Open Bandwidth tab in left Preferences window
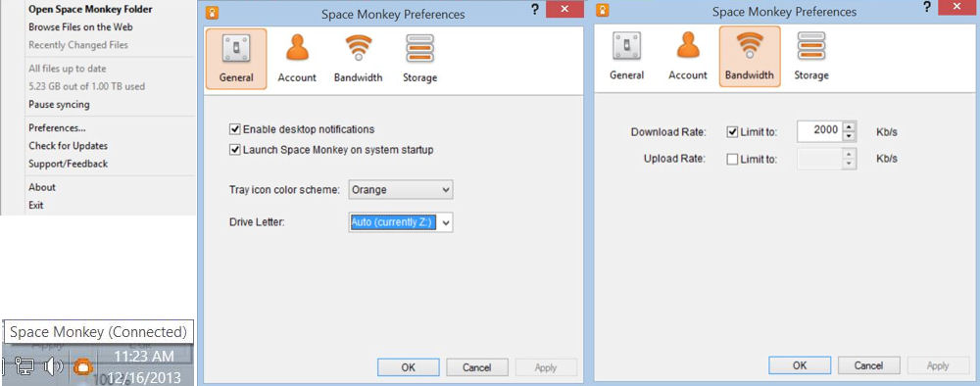The width and height of the screenshot is (980, 386). 358,59
